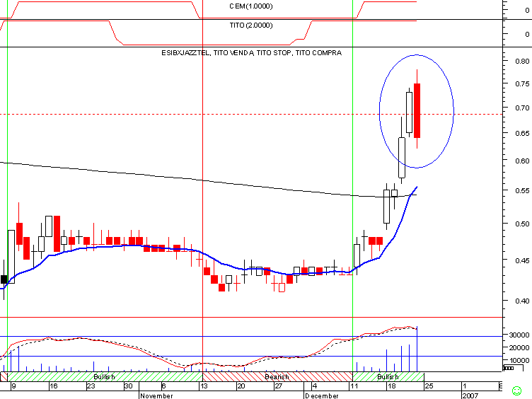
Task: Click date 25 on the time axis
Action: point(429,386)
